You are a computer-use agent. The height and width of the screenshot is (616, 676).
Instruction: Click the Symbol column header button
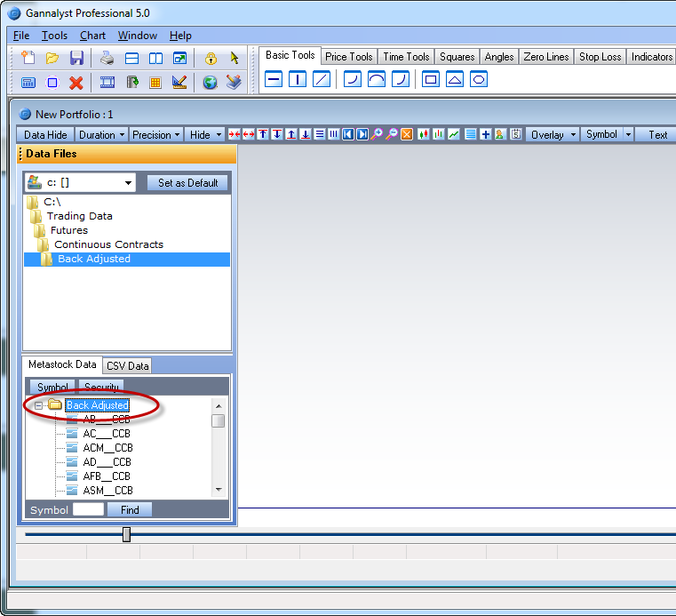point(52,387)
